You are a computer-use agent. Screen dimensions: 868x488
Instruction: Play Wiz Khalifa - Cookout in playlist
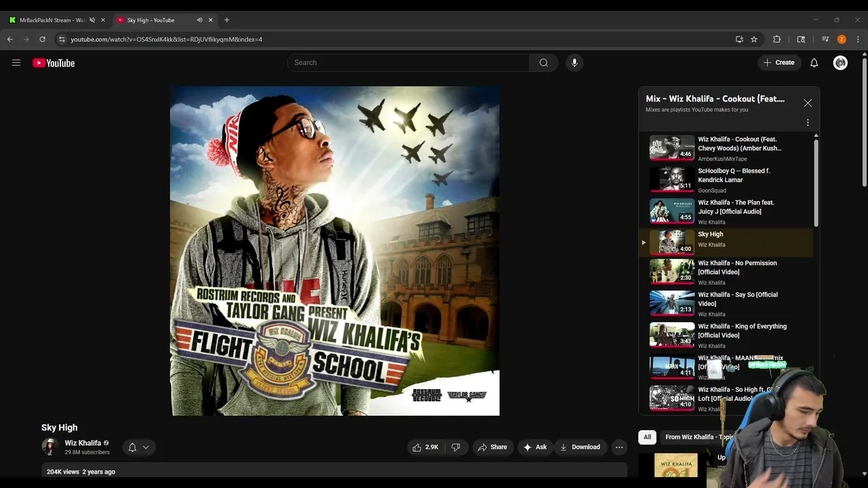coord(726,148)
